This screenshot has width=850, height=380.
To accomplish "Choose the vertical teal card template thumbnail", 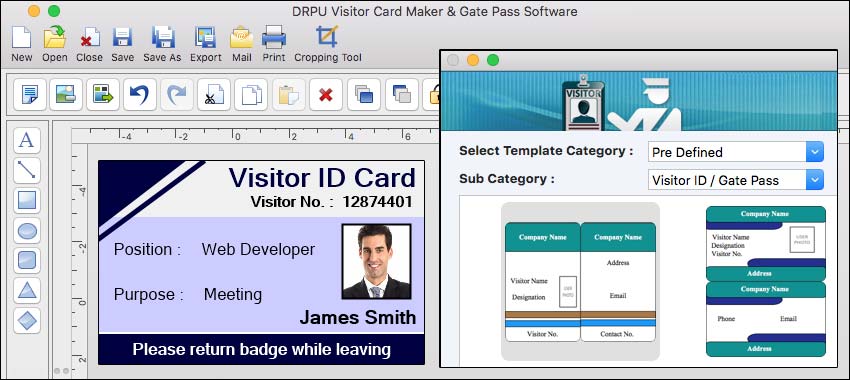I will (x=580, y=281).
